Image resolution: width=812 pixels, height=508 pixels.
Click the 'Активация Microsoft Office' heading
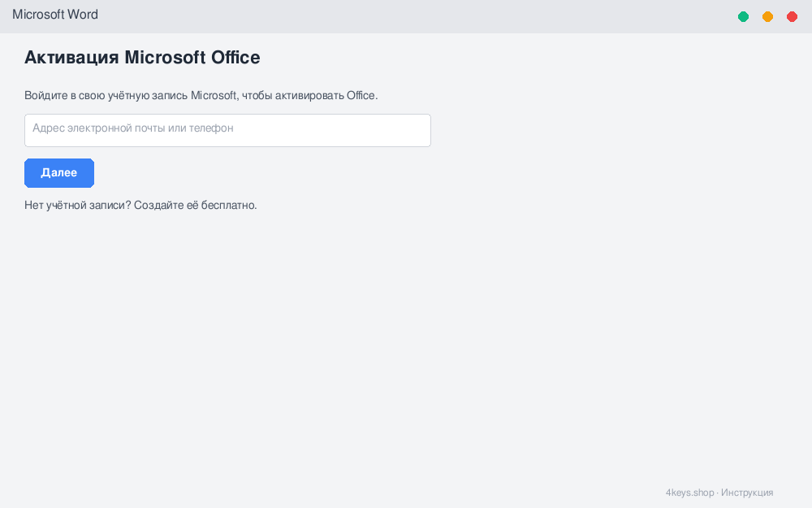point(142,58)
